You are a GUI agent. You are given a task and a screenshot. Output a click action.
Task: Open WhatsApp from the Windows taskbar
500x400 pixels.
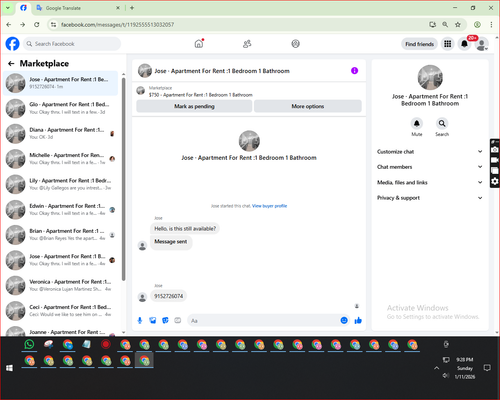pos(29,344)
